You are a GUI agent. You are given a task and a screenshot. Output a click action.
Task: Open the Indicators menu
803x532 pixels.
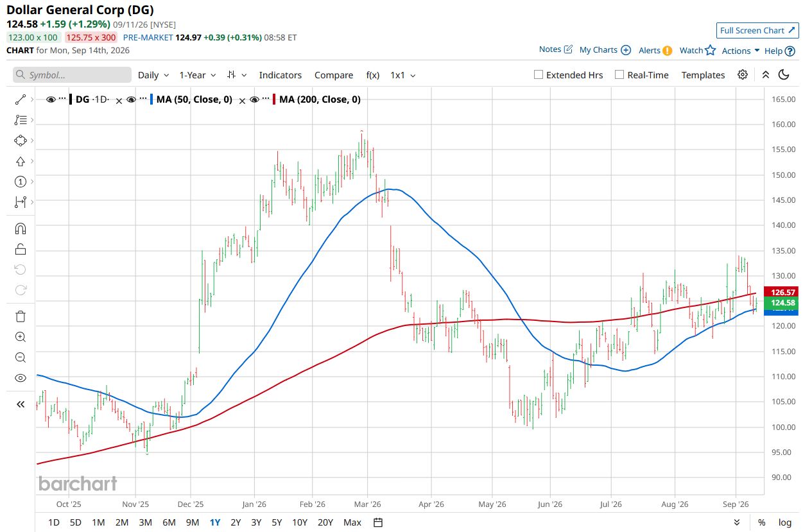pyautogui.click(x=281, y=75)
